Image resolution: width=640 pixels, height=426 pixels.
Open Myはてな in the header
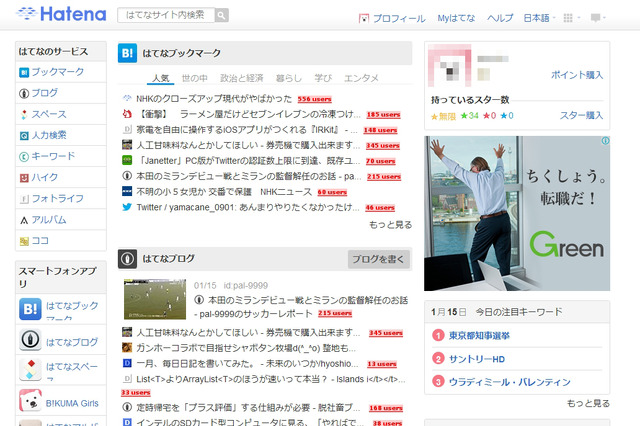456,18
